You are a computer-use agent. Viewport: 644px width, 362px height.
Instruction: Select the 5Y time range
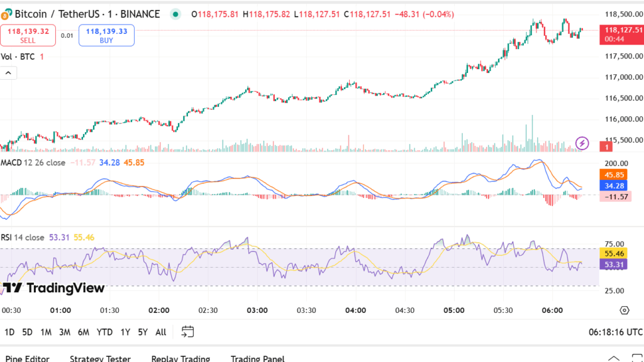[143, 332]
